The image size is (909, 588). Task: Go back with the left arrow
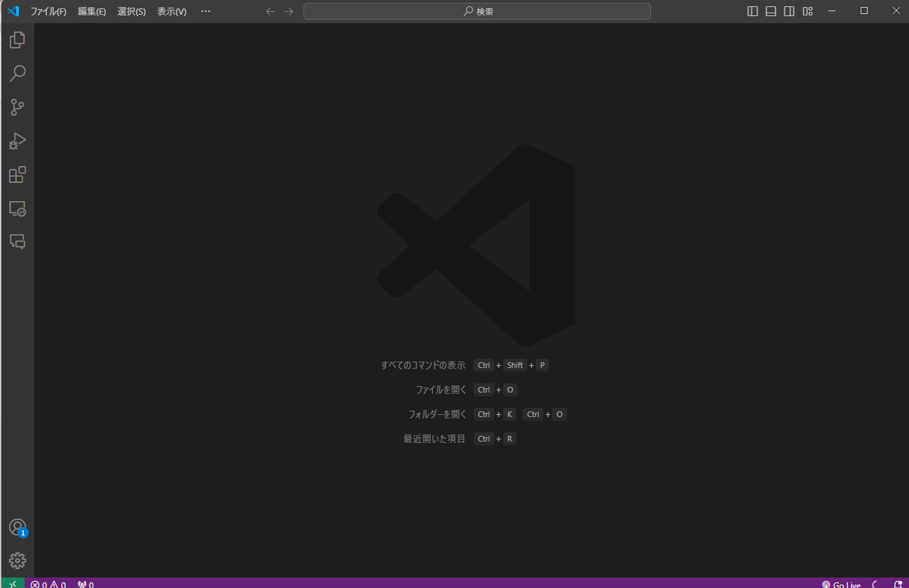[271, 11]
